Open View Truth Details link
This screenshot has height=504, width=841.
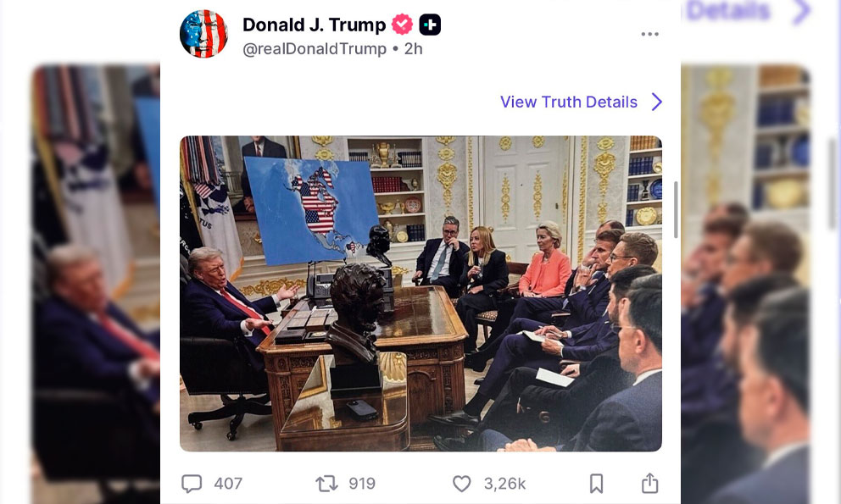569,102
